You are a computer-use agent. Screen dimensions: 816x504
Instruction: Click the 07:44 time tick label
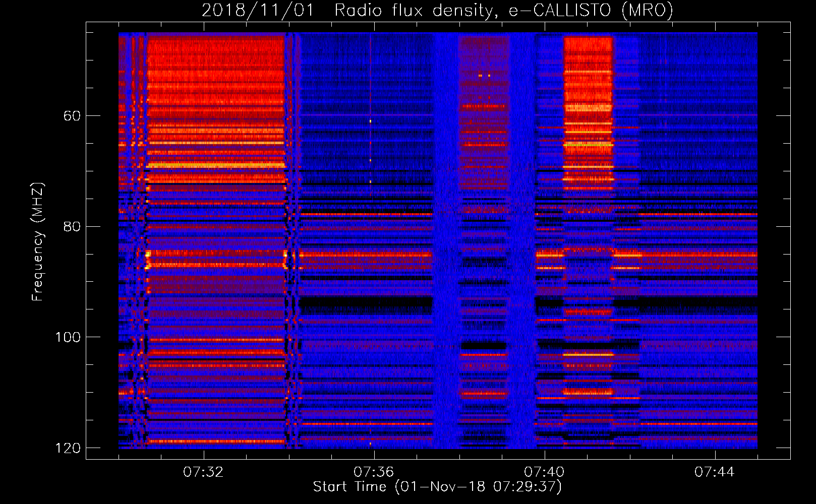click(715, 472)
